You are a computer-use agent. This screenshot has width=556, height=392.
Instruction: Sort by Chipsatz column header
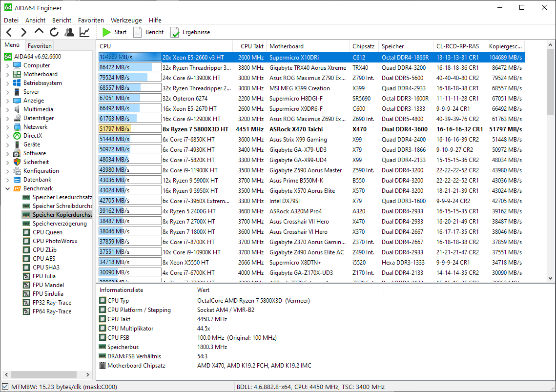click(x=364, y=46)
